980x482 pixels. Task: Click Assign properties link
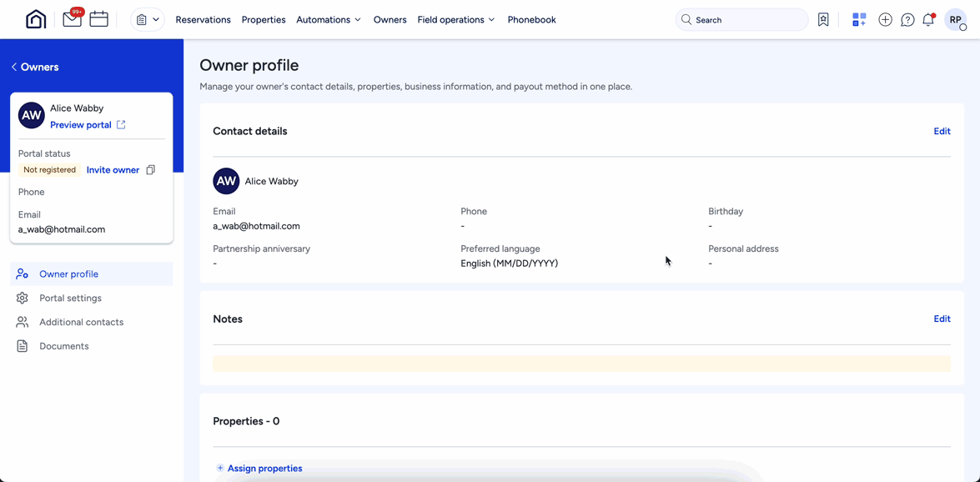(264, 468)
